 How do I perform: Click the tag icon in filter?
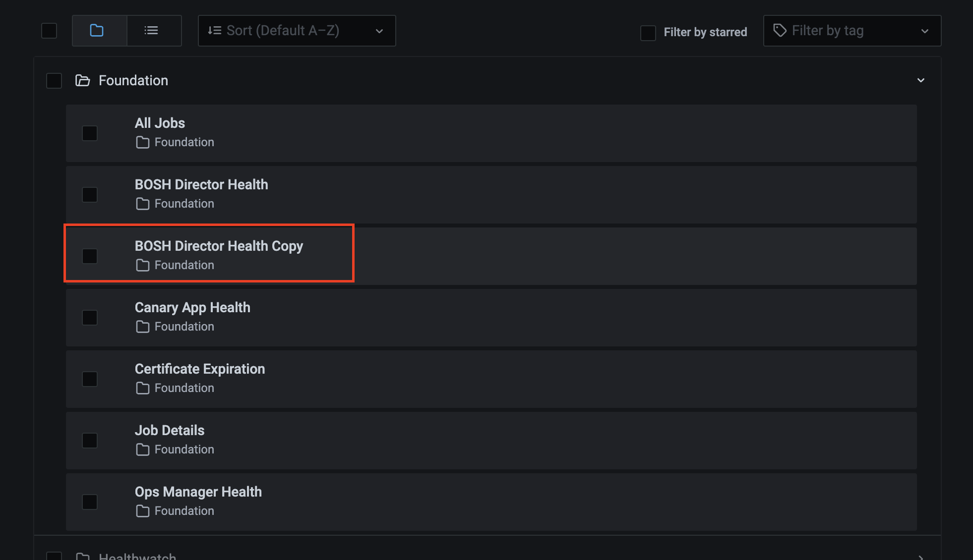pyautogui.click(x=780, y=31)
